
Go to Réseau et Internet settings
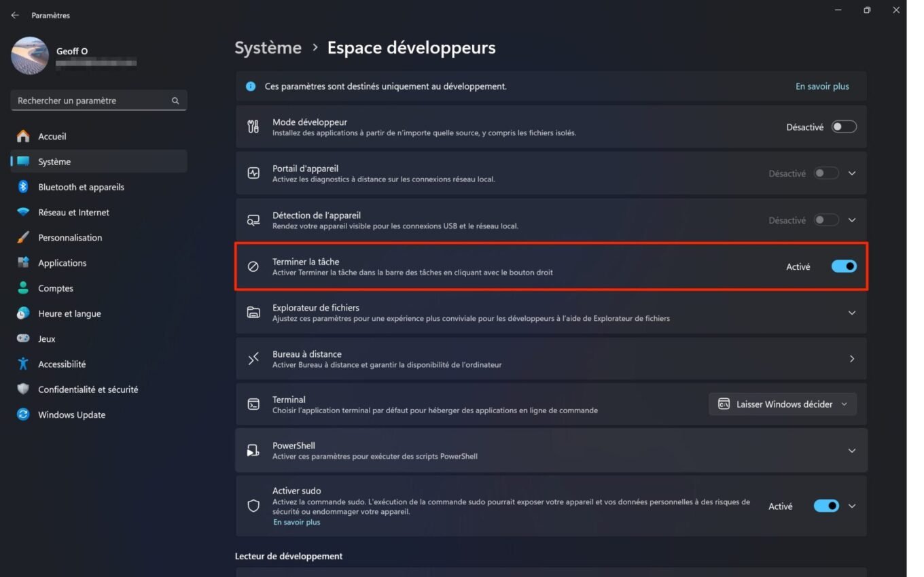coord(99,212)
